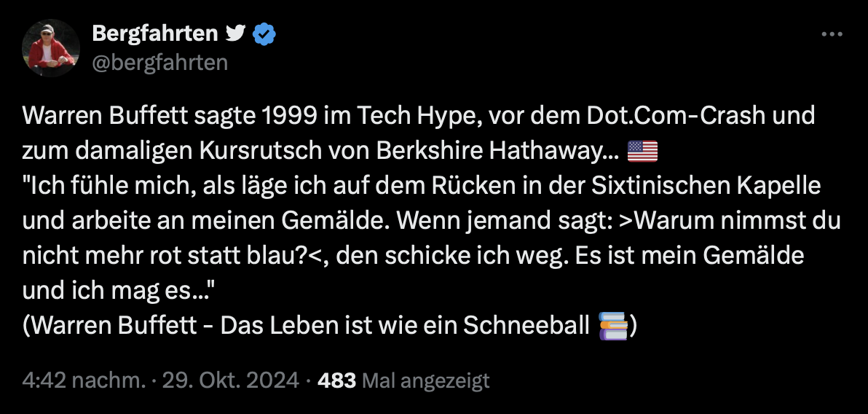Click the Twitter bird icon beside the name

pos(234,34)
